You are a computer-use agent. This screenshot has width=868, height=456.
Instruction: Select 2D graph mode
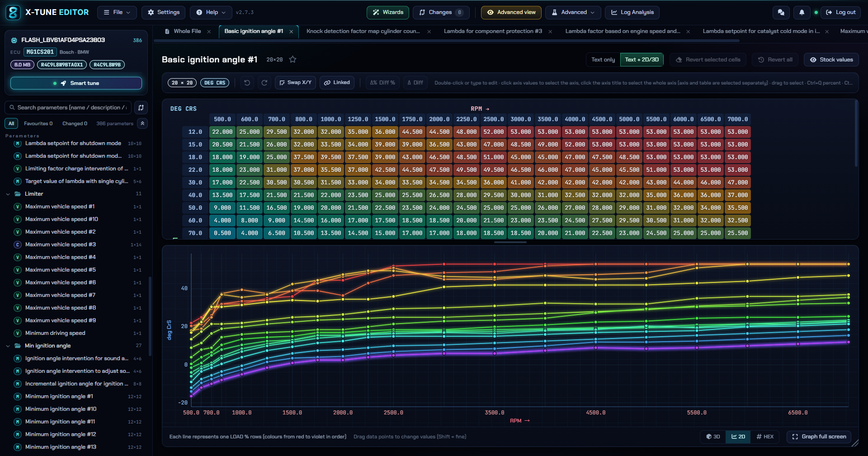[x=738, y=437]
